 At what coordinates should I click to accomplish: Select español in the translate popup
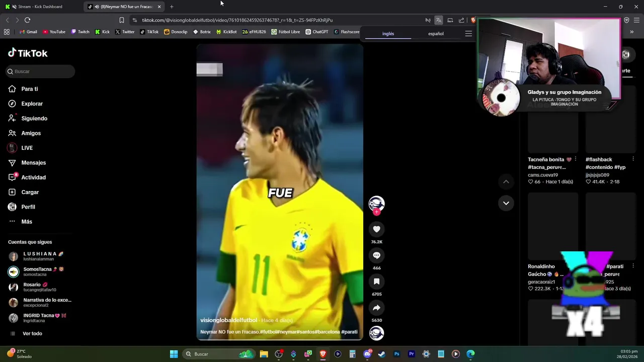[436, 34]
